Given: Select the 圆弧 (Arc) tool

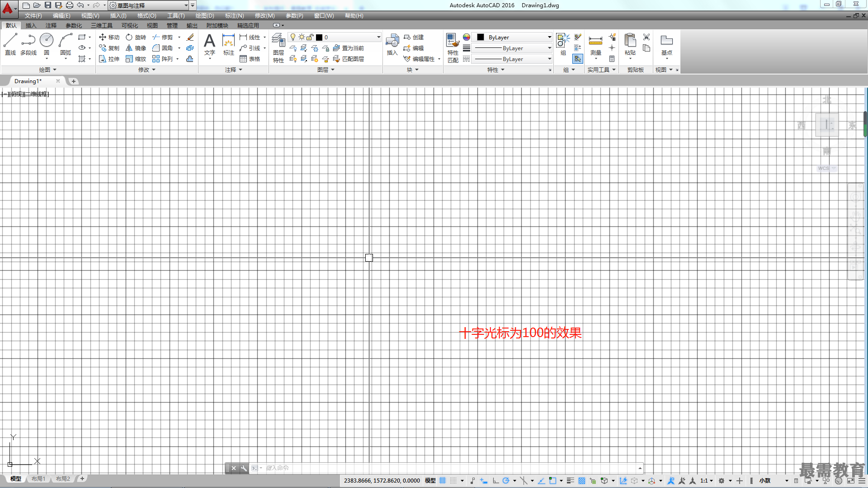Looking at the screenshot, I should point(66,44).
